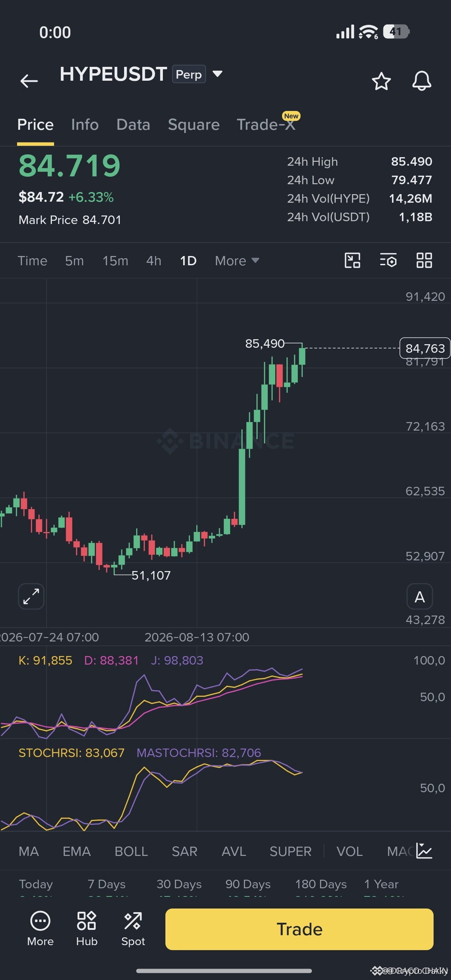Select the 180 Days performance period

click(x=321, y=884)
